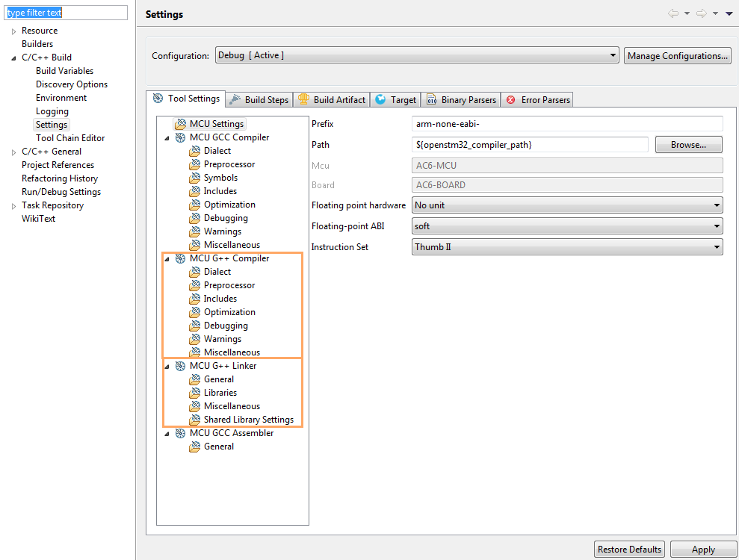The height and width of the screenshot is (560, 739).
Task: Expand the Resource category
Action: click(x=13, y=31)
